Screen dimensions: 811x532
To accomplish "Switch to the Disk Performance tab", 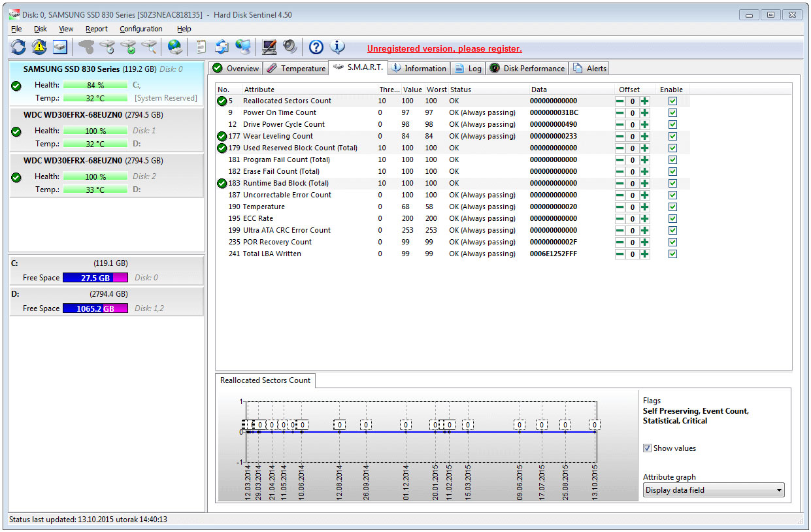I will pos(527,69).
